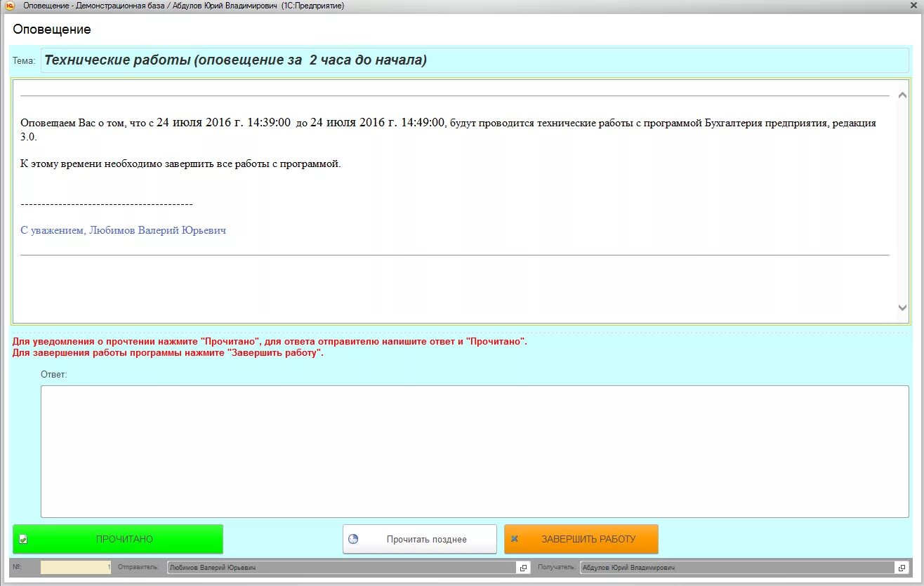Viewport: 924px width, 586px height.
Task: Click the clock icon on Прочитать позднее
Action: [x=354, y=539]
